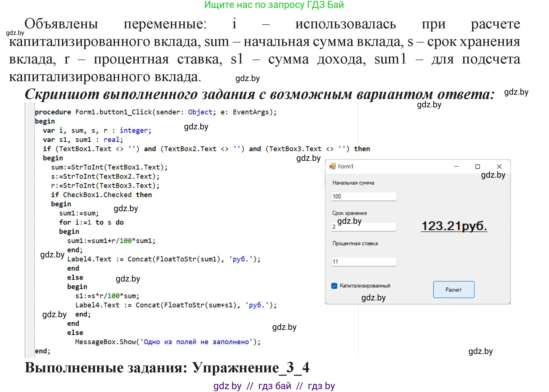Viewport: 549px width, 392px height.
Task: Maximize the Form1 window
Action: pos(478,166)
